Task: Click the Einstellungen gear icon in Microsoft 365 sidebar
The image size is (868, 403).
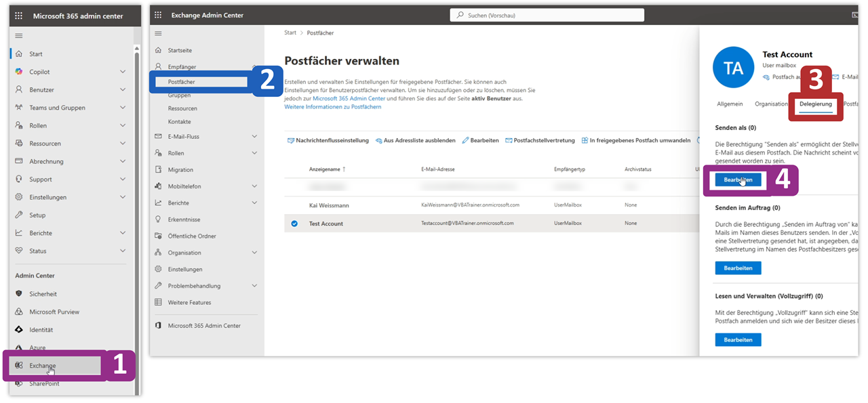Action: 19,197
